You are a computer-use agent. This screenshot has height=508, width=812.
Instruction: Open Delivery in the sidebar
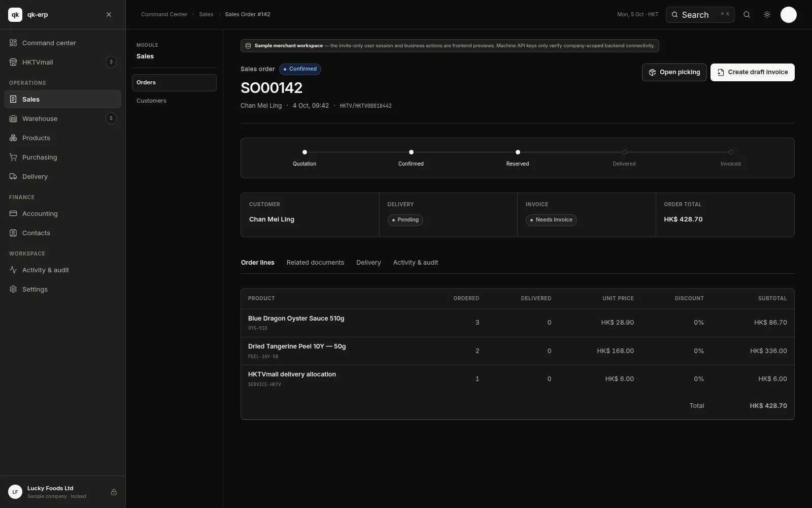point(62,176)
